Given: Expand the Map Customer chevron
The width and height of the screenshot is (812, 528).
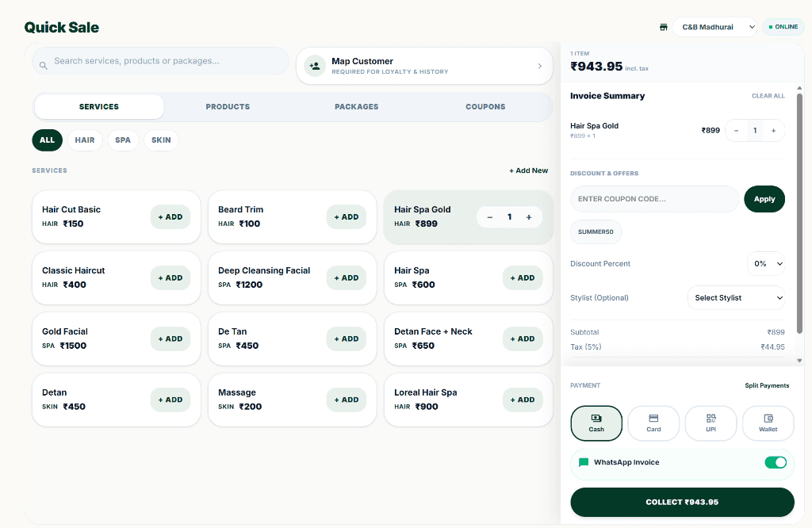Looking at the screenshot, I should [x=539, y=66].
